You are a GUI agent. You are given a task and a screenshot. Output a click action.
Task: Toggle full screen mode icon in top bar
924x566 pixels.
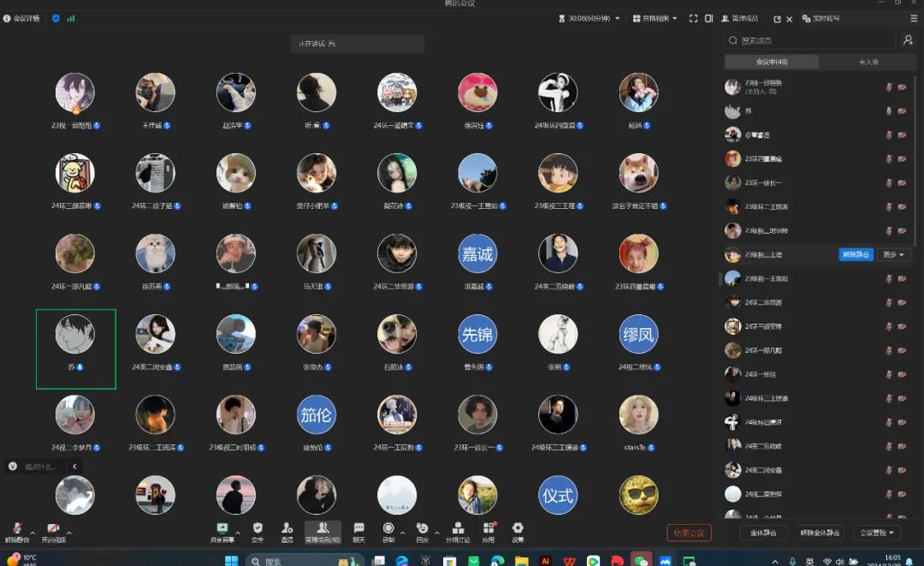click(694, 18)
